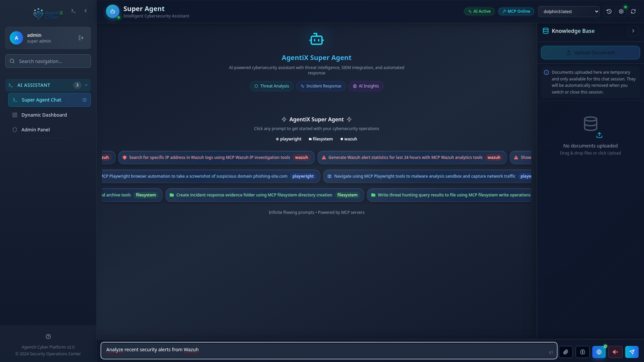This screenshot has width=644, height=362.
Task: Click the Search navigation input field
Action: 48,61
